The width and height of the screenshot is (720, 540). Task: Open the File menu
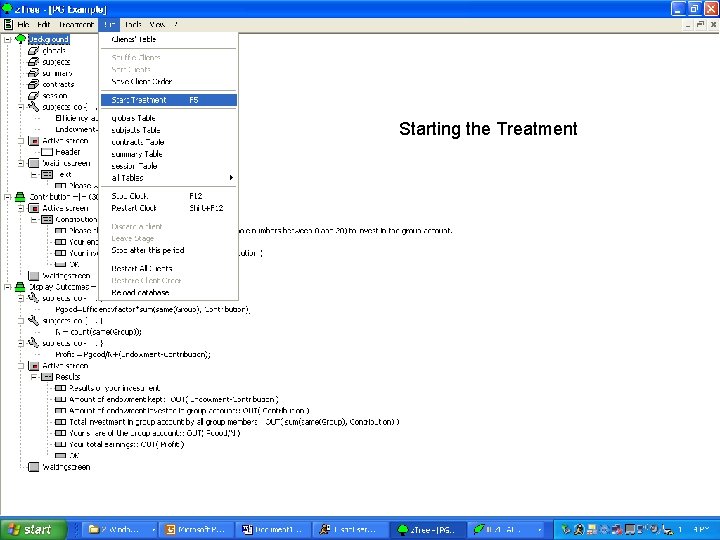[23, 24]
